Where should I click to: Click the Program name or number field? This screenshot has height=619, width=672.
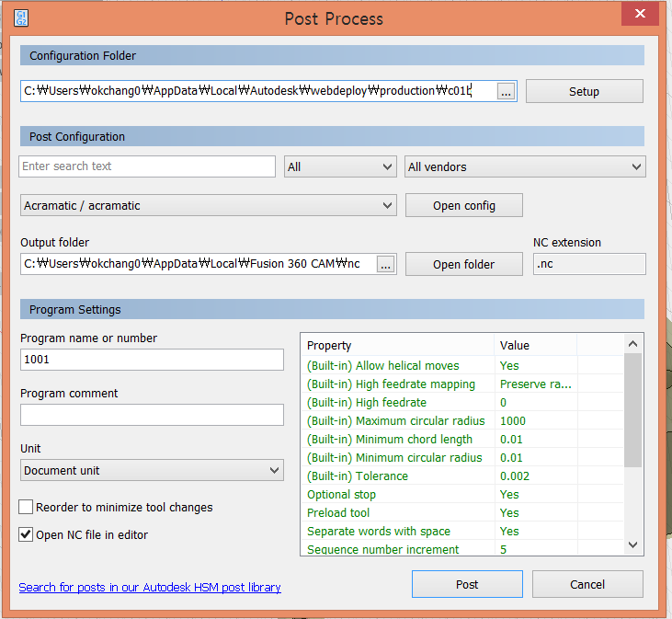(152, 360)
